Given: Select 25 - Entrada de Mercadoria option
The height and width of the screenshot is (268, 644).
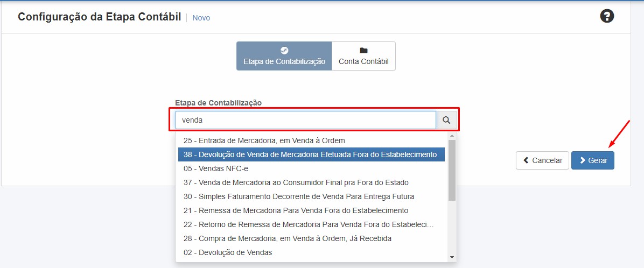Looking at the screenshot, I should coord(264,140).
